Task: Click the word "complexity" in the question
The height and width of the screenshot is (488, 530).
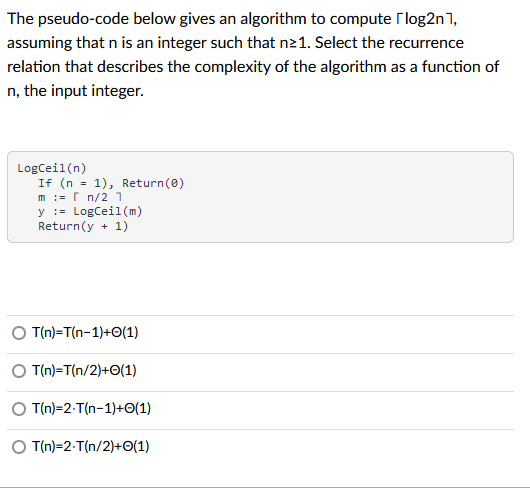Action: pyautogui.click(x=233, y=67)
